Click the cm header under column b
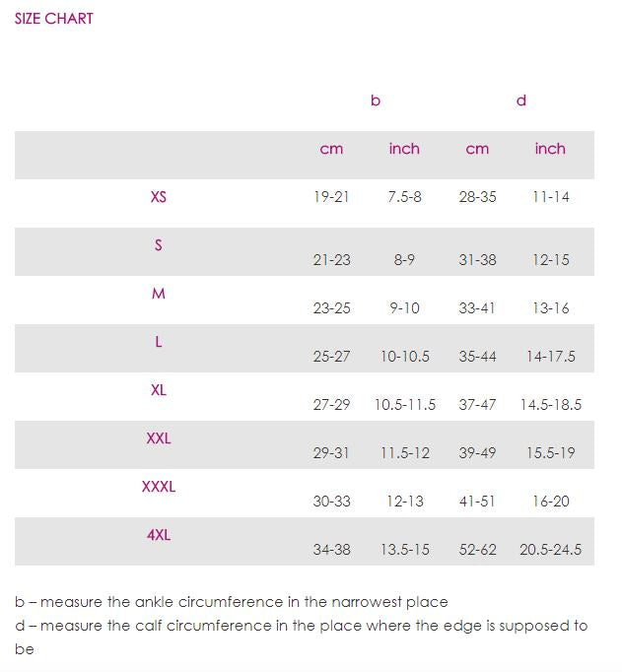The width and height of the screenshot is (622, 672). tap(331, 149)
